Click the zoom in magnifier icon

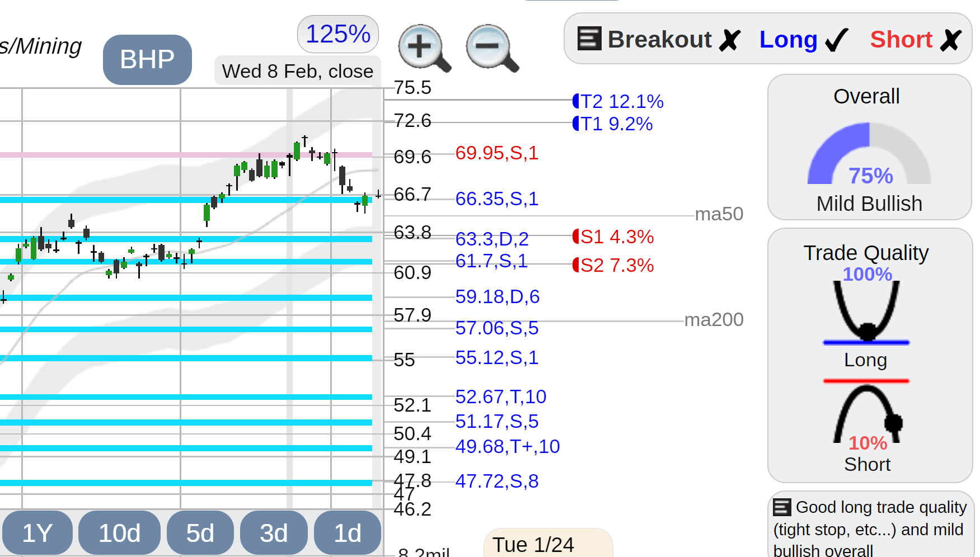point(424,48)
